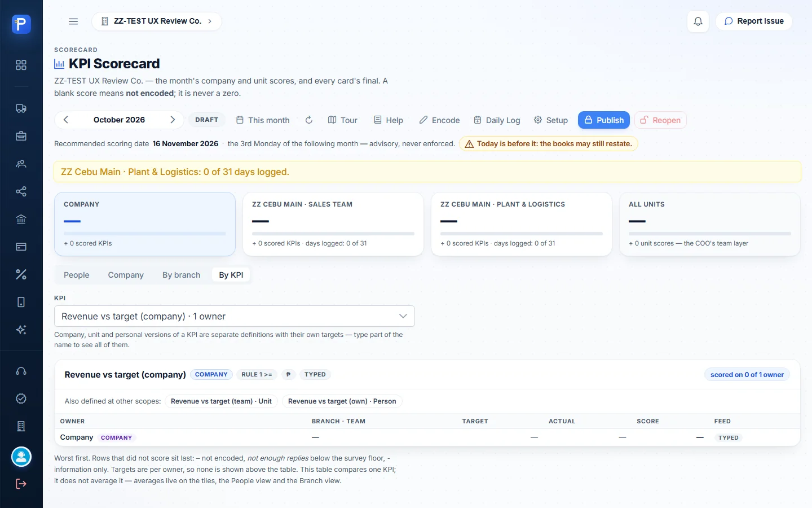Open the user profile avatar
This screenshot has width=812, height=508.
point(21,457)
